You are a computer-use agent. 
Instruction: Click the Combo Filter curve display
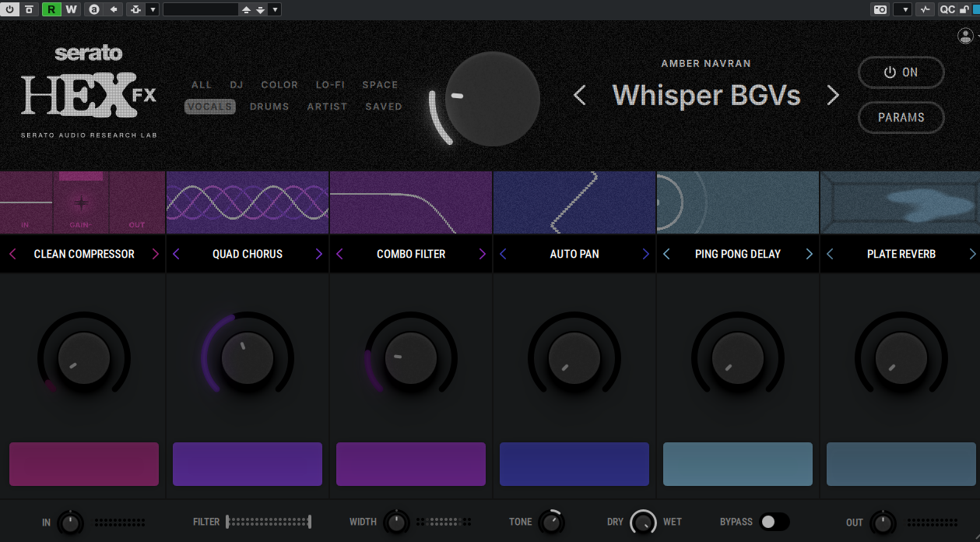[411, 202]
